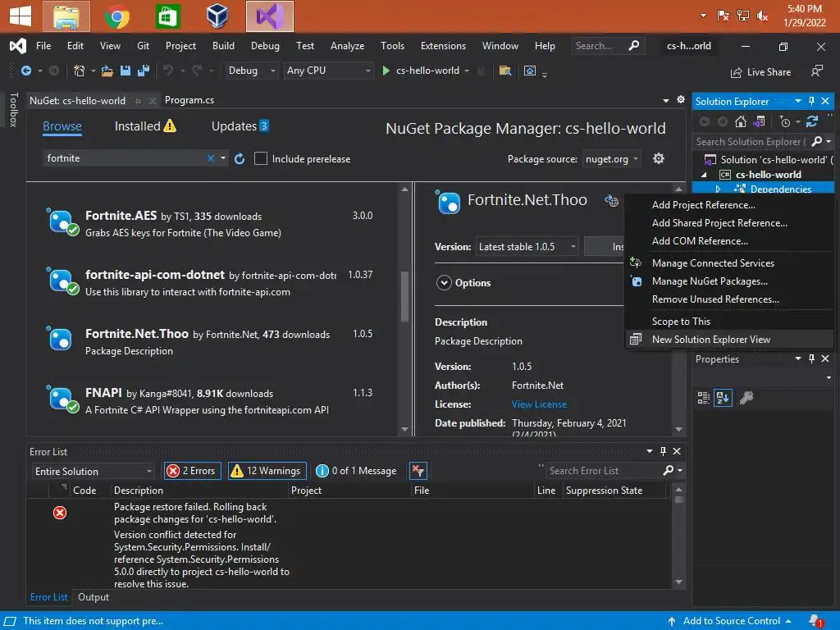The height and width of the screenshot is (630, 840).
Task: Open NuGet package source settings gear
Action: tap(659, 158)
